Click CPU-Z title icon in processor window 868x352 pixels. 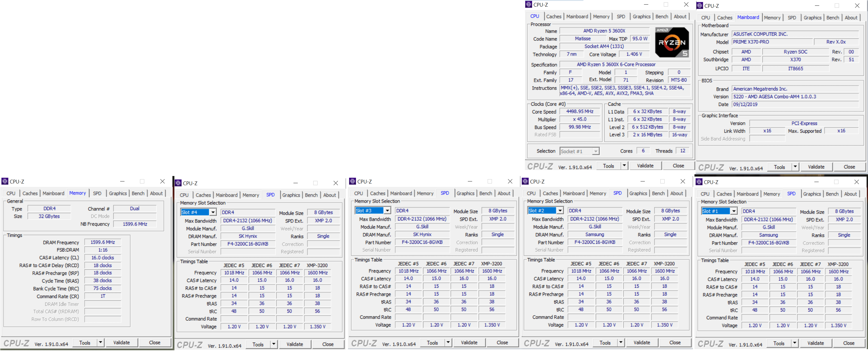529,4
